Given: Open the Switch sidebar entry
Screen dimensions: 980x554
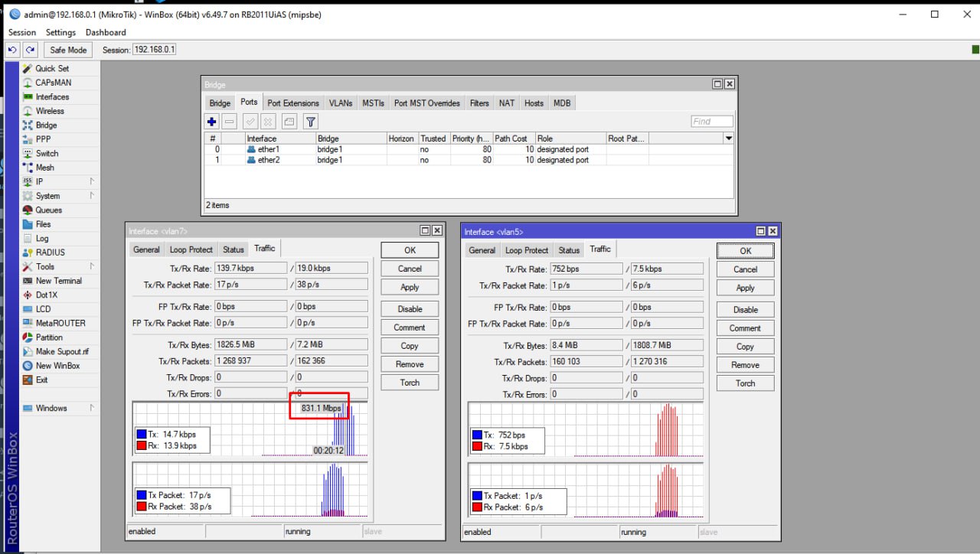Looking at the screenshot, I should (x=47, y=154).
